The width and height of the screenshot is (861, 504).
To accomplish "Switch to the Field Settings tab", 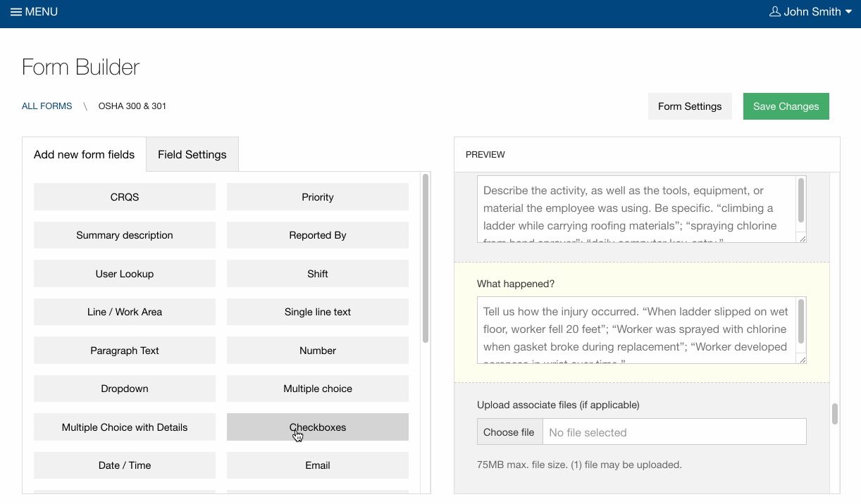I will [x=192, y=154].
